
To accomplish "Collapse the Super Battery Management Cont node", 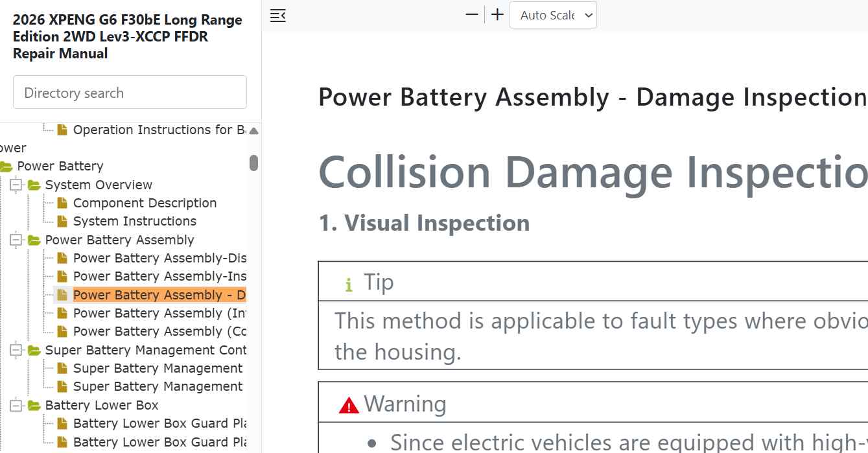I will click(x=16, y=350).
